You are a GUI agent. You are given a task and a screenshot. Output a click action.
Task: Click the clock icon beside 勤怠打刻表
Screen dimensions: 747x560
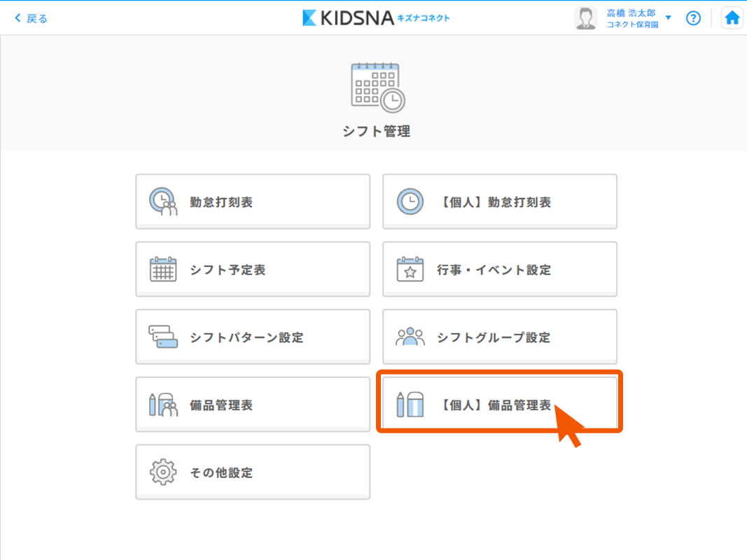(x=163, y=202)
